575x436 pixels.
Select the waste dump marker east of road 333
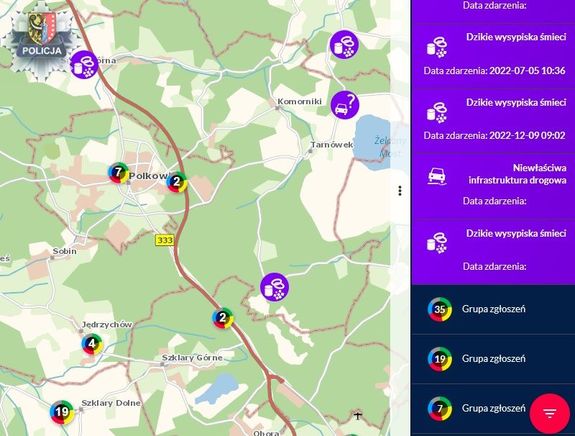[x=274, y=287]
